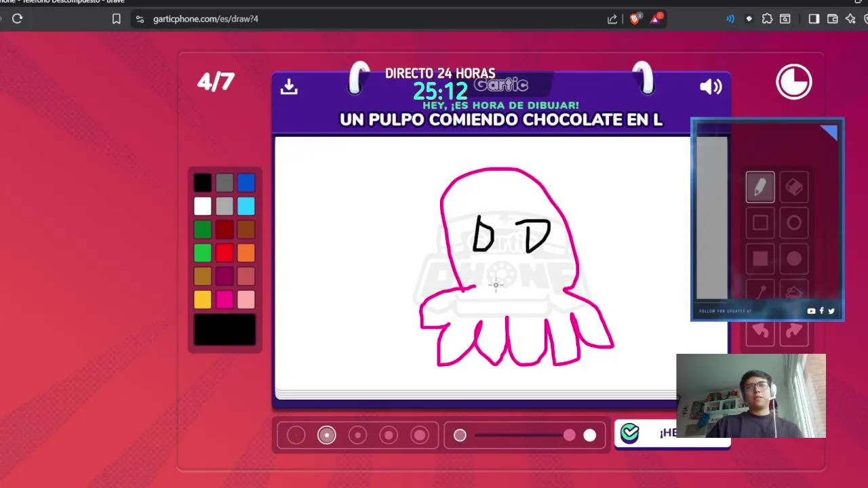Pick the dark green color swatch
Screen dimensions: 868x488
tap(202, 229)
